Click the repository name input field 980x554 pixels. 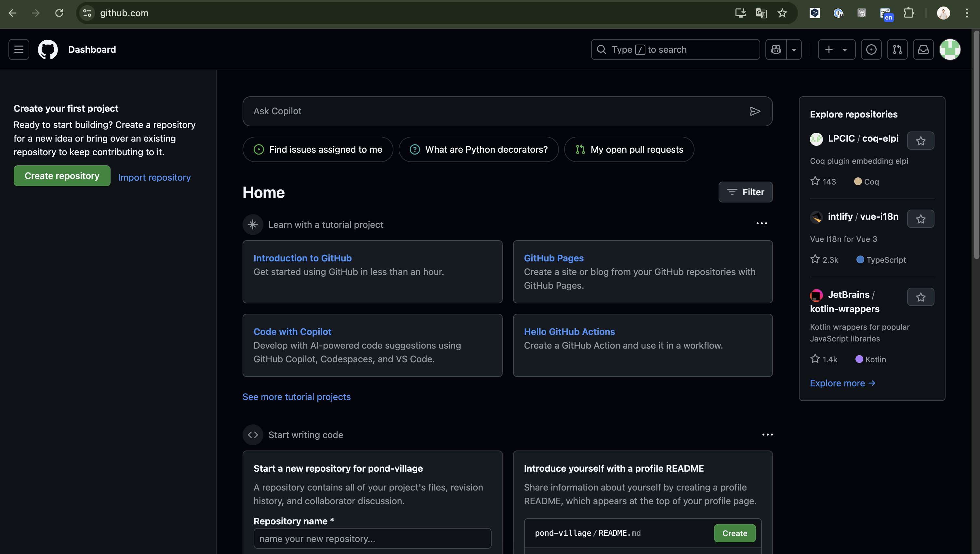point(372,538)
